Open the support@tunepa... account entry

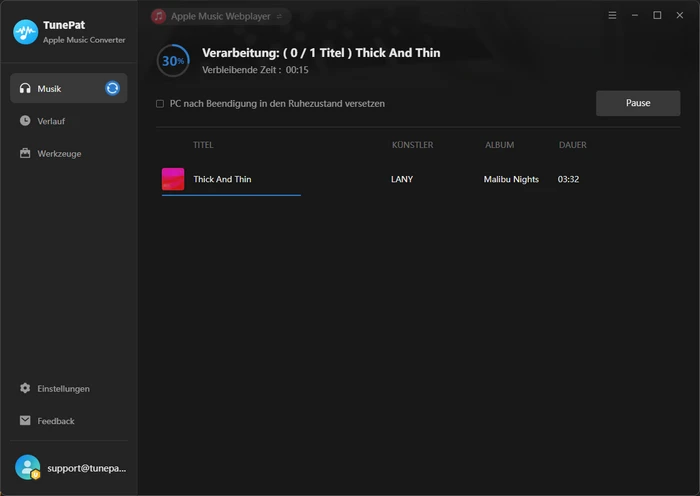(87, 468)
